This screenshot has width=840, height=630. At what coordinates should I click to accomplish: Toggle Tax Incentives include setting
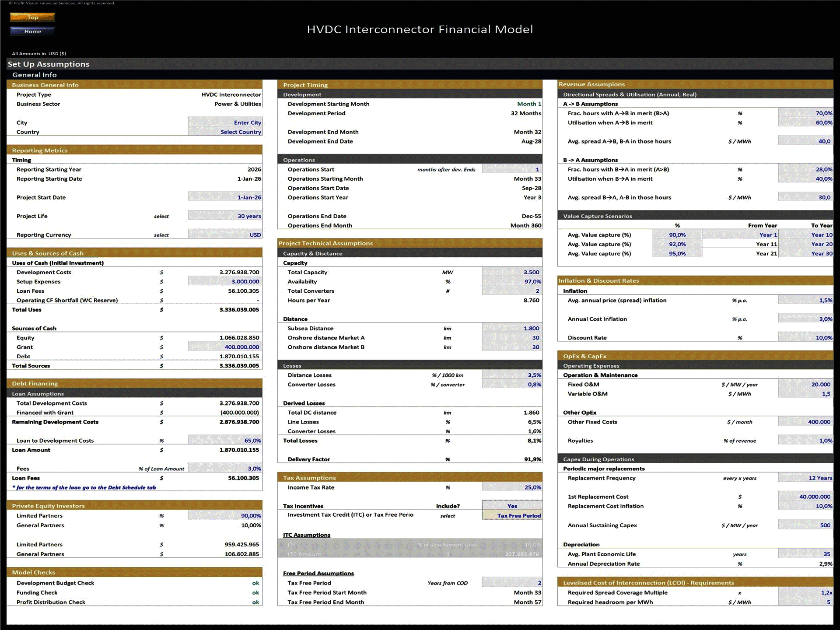point(512,506)
